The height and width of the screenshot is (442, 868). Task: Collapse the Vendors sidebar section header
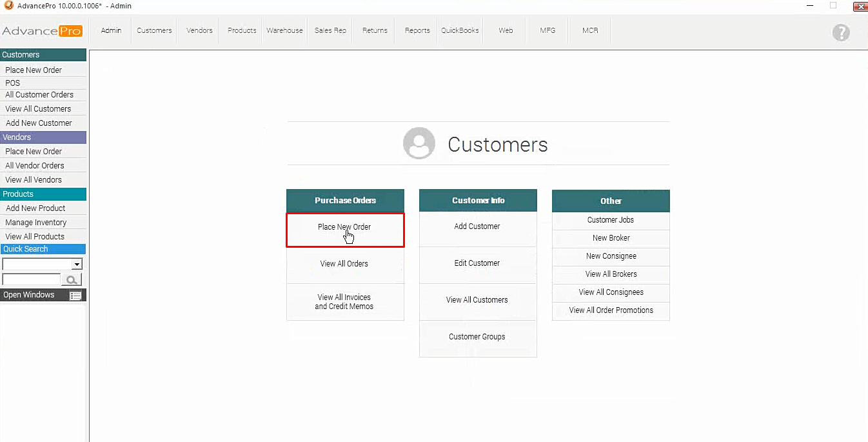pos(43,137)
